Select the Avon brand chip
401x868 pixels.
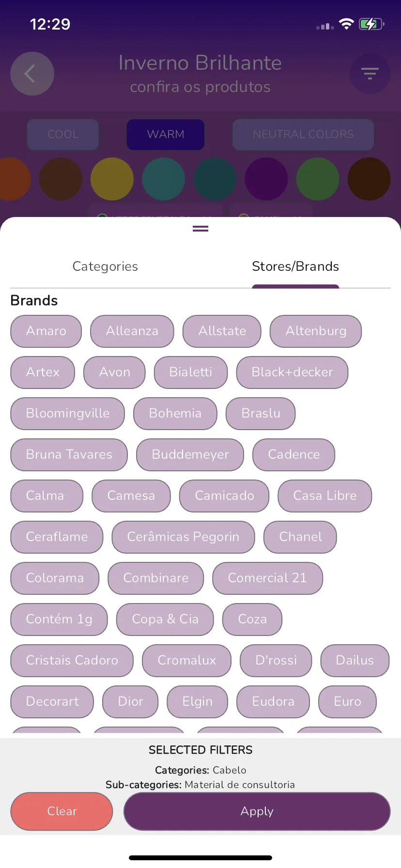(114, 372)
